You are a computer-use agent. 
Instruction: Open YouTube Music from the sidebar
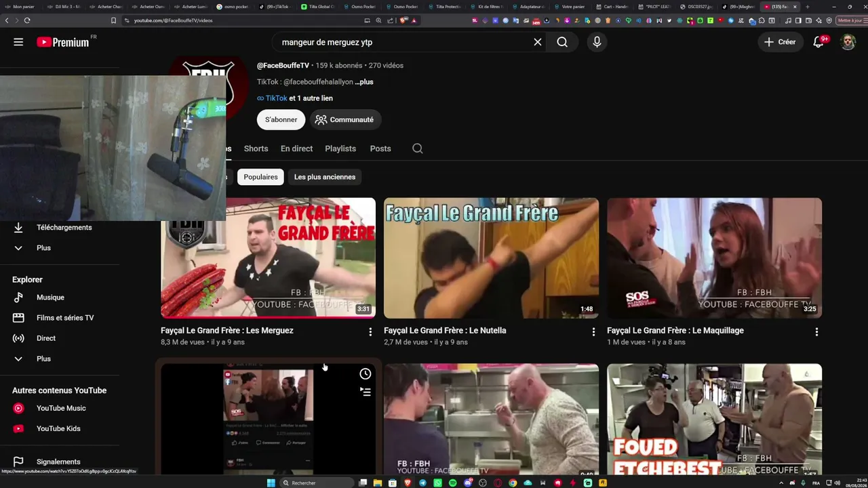point(60,408)
